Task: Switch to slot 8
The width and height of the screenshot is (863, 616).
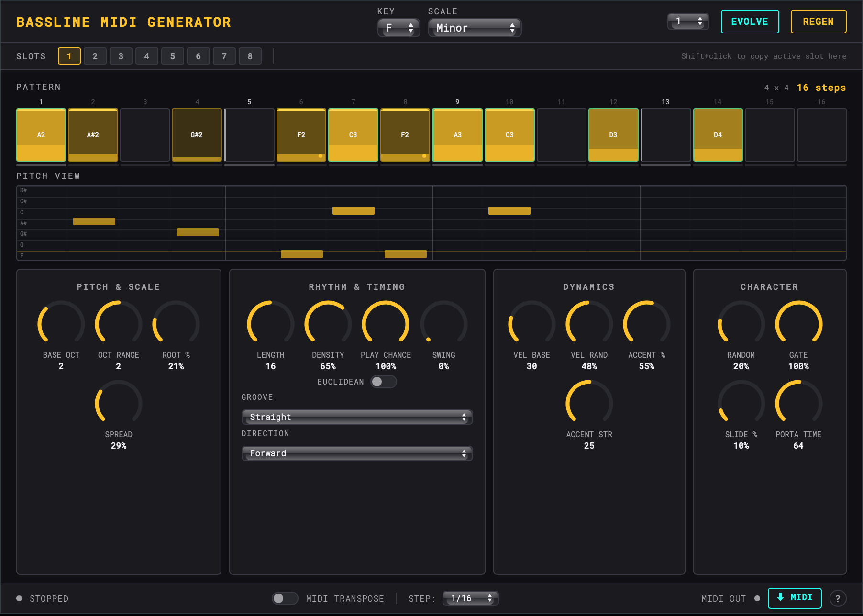Action: 250,56
